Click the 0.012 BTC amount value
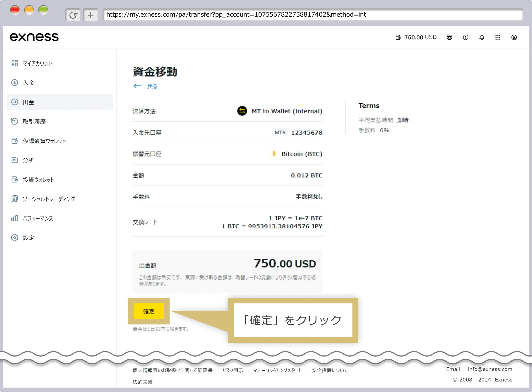 coord(307,175)
